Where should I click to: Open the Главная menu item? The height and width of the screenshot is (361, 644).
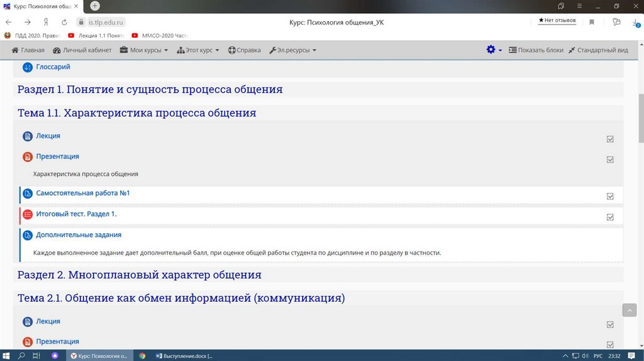coord(28,50)
